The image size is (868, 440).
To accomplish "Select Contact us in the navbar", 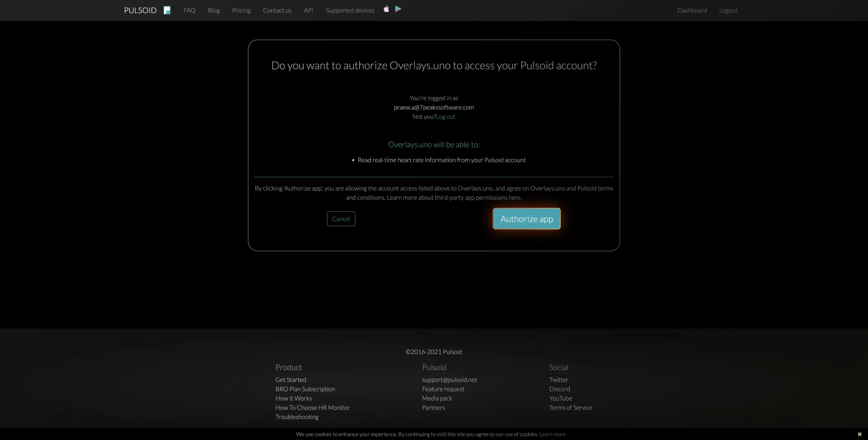I will 277,10.
